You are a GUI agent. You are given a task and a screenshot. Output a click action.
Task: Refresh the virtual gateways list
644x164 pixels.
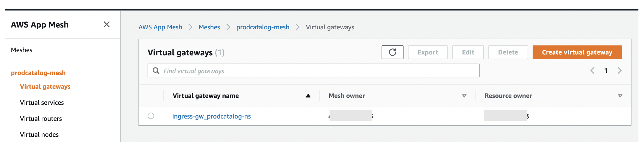click(392, 52)
